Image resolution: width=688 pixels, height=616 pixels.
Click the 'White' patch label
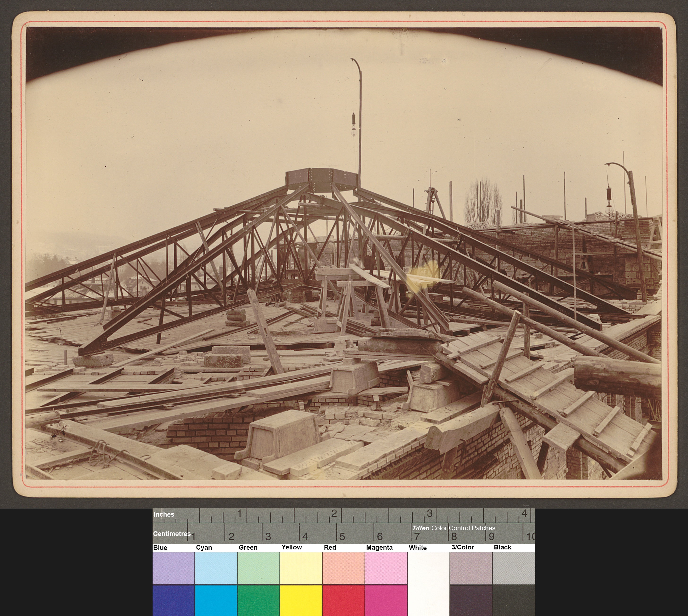[418, 548]
